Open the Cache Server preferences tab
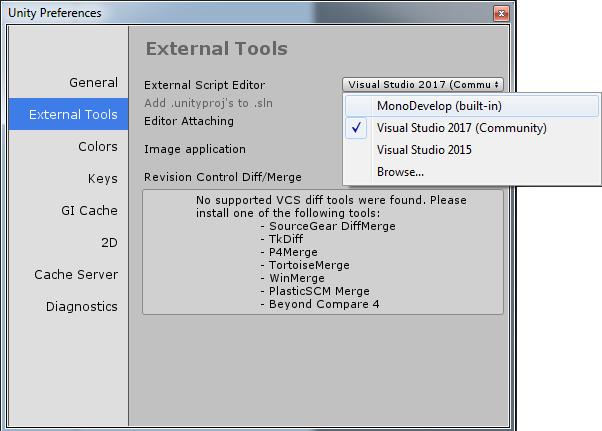 coord(68,274)
